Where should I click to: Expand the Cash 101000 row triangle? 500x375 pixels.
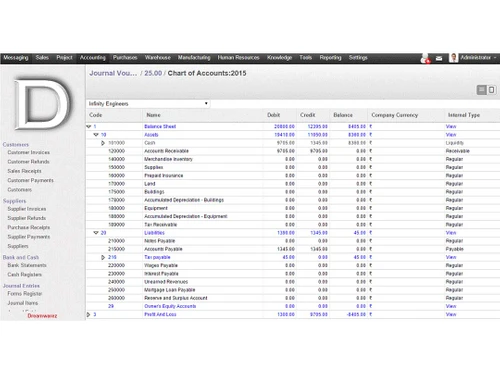(103, 143)
